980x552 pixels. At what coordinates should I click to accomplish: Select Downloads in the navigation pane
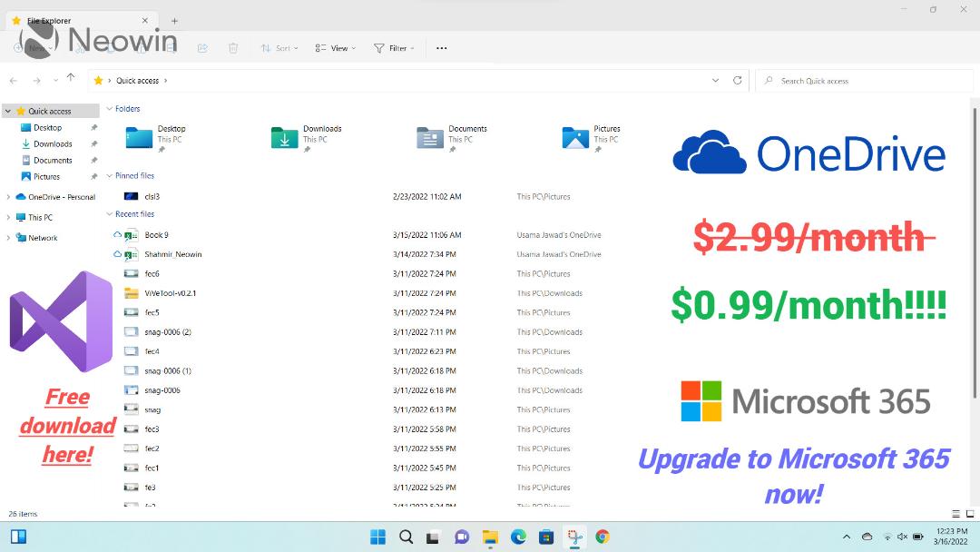[x=53, y=143]
